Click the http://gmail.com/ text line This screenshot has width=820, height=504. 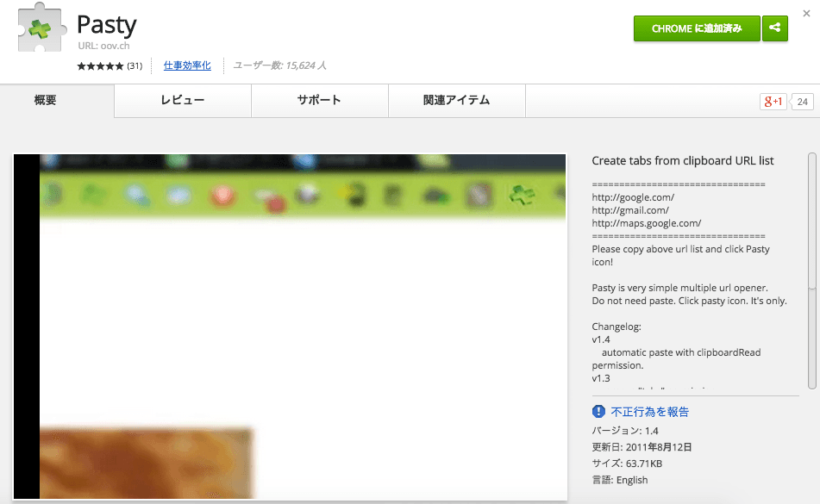tap(630, 210)
